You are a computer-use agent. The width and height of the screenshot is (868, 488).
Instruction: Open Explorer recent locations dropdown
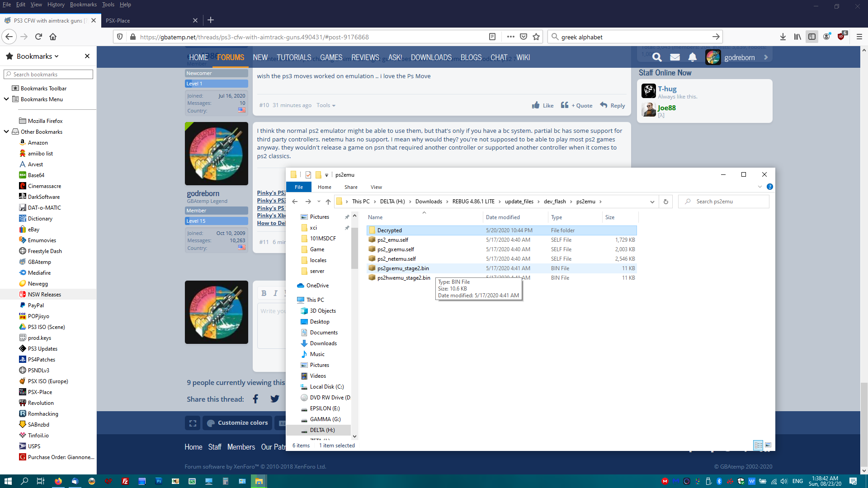pos(319,202)
